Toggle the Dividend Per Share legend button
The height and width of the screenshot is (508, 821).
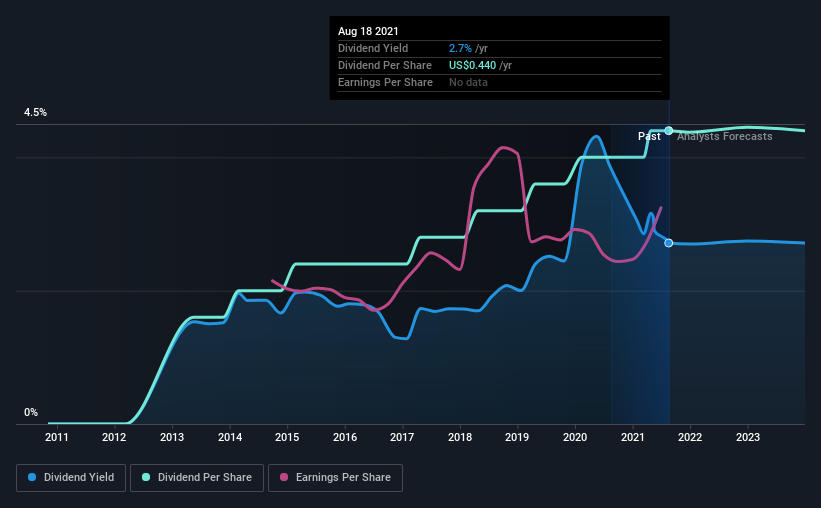point(197,478)
